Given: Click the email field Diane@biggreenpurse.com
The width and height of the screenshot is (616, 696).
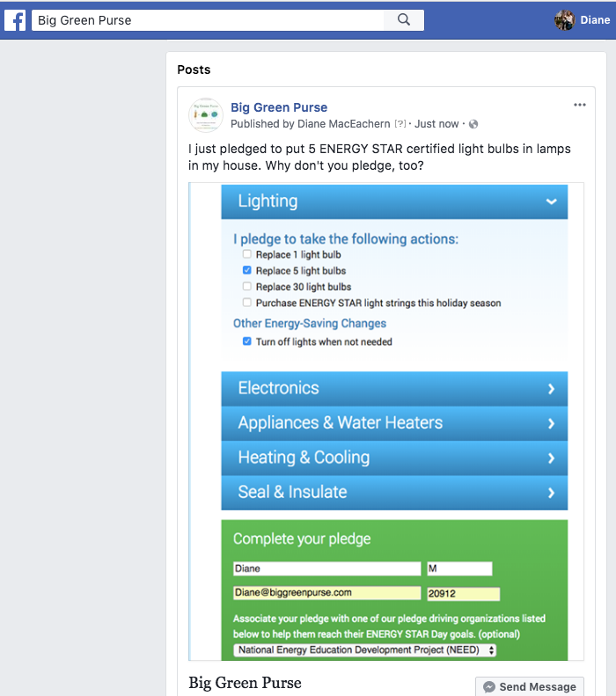Looking at the screenshot, I should [x=327, y=593].
